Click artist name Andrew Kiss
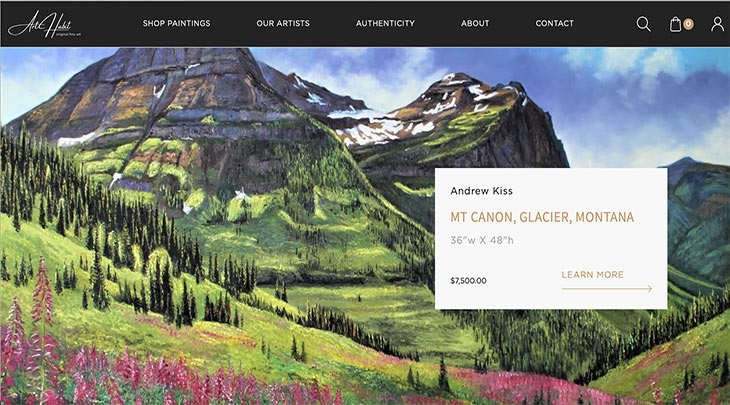Screen dimensions: 730x405 (481, 191)
